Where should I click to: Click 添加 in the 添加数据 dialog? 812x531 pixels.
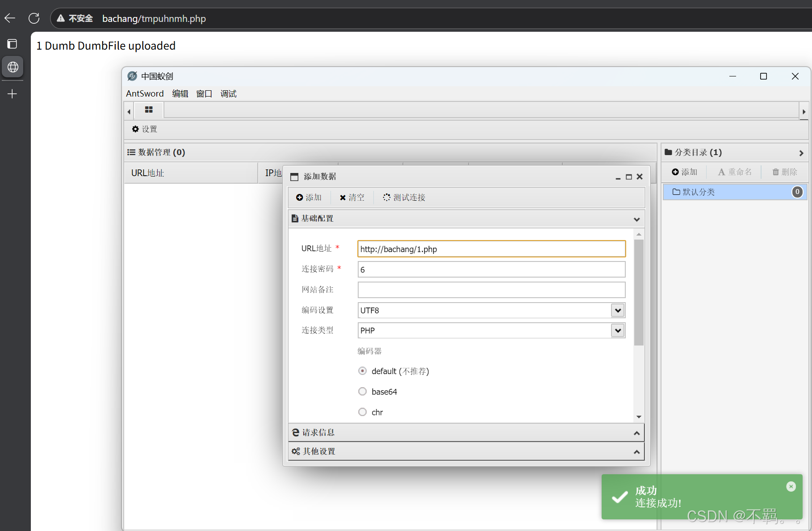pyautogui.click(x=309, y=198)
